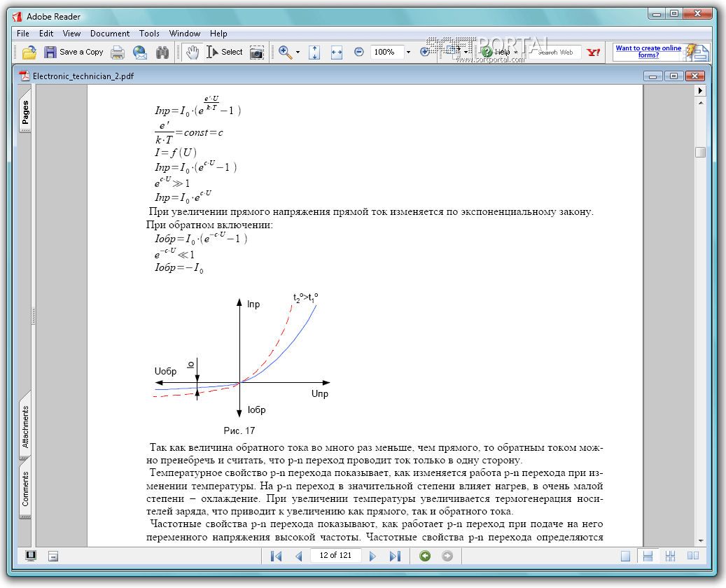
Task: Click the Yahoo search icon
Action: point(593,52)
